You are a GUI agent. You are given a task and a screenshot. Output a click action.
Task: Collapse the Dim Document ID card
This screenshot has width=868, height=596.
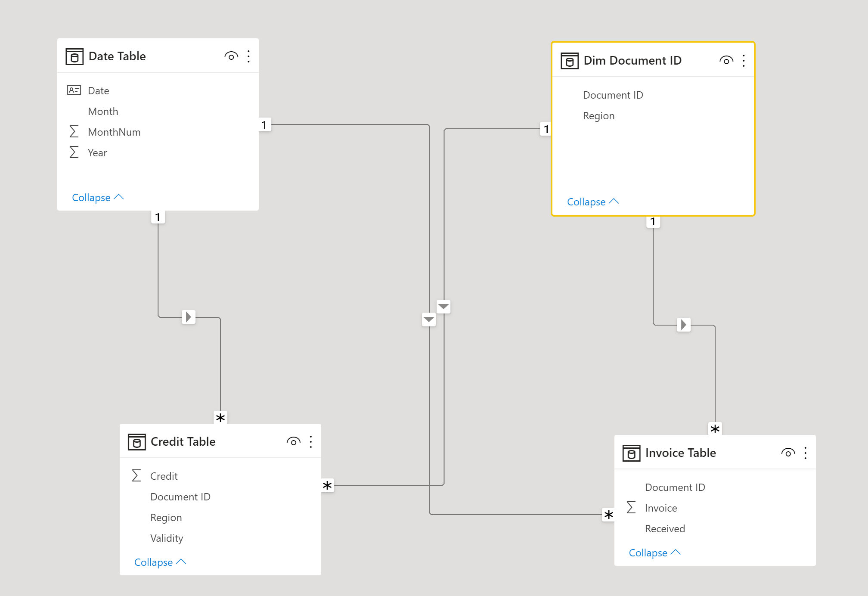click(x=593, y=202)
